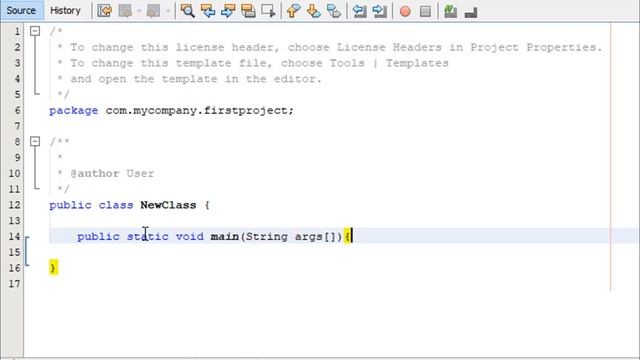
Task: Toggle Rectangular Selection mode
Action: click(268, 11)
